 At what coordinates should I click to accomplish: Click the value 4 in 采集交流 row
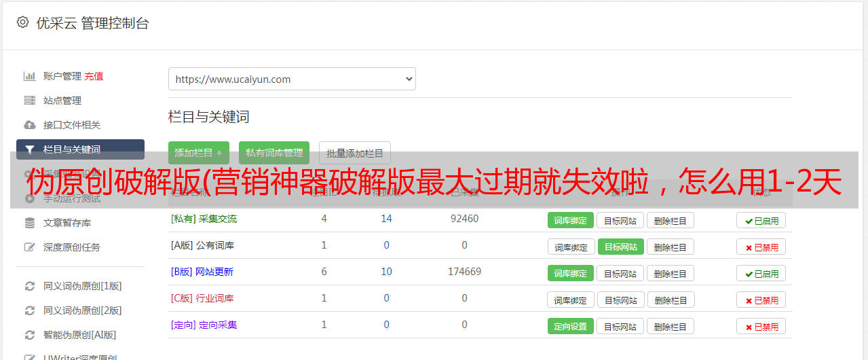click(x=324, y=219)
